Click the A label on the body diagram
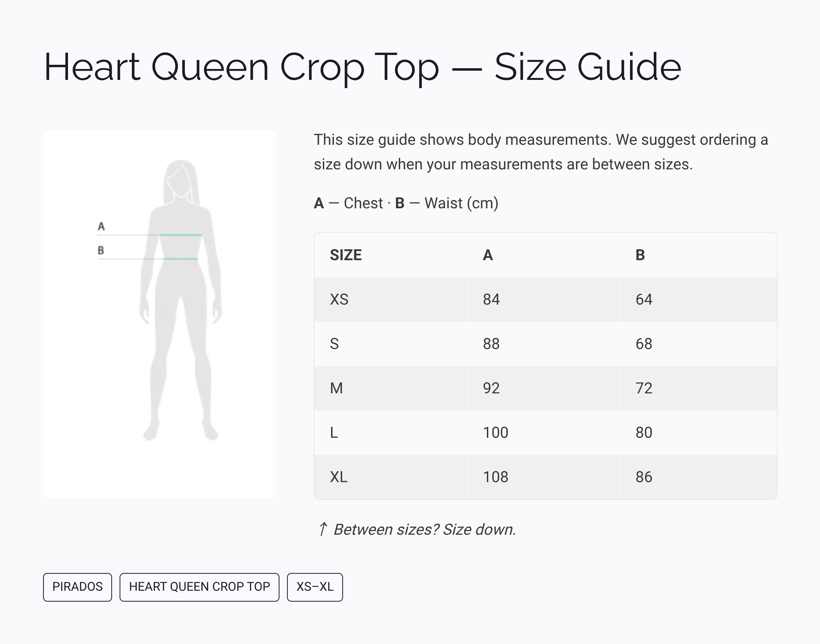This screenshot has height=644, width=820. (x=101, y=226)
